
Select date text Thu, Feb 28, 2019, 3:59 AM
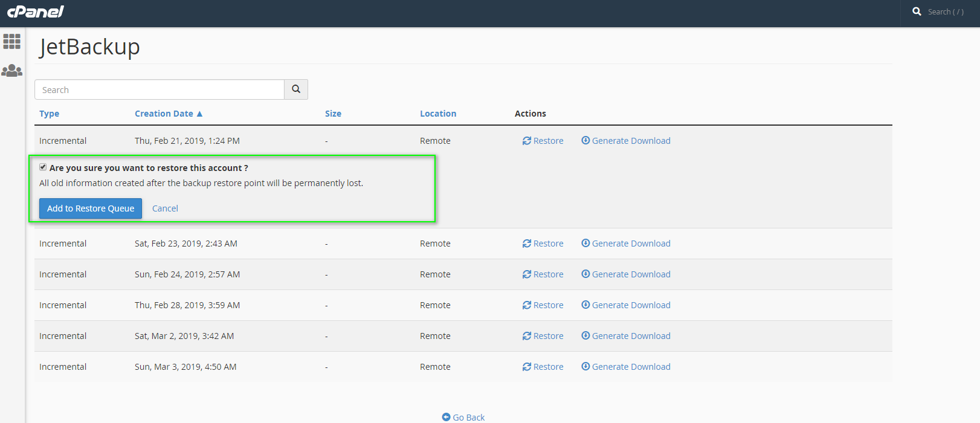pos(187,305)
